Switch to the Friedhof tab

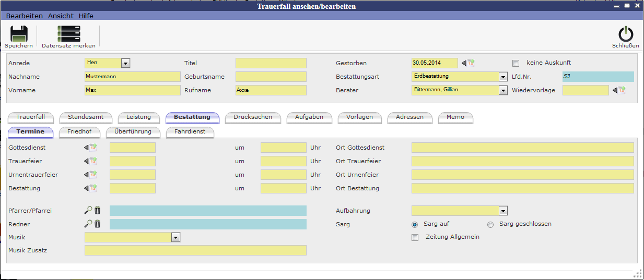coord(79,132)
